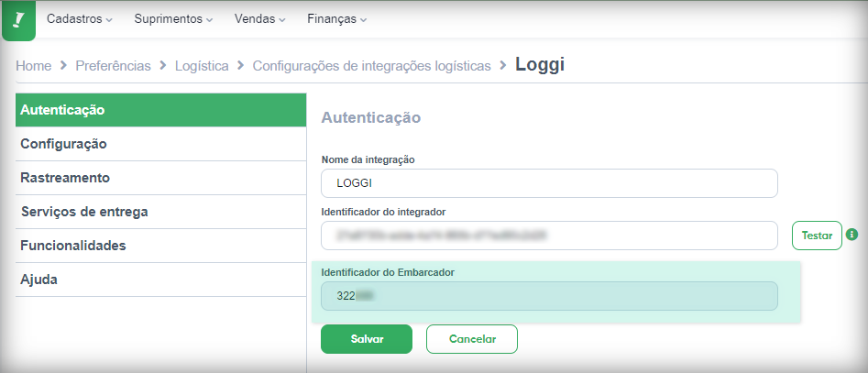Test the integration with the Testar button
Screen dimensions: 868x373
click(x=817, y=236)
